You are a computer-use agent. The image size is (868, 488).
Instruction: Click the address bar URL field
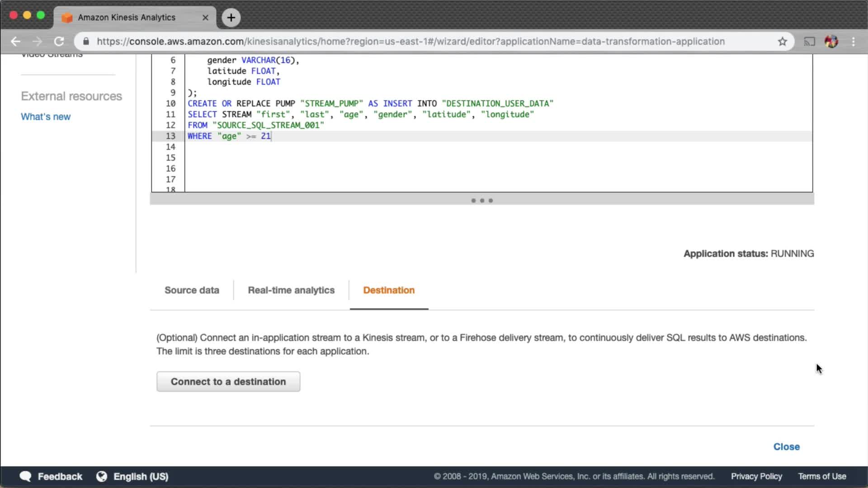coord(410,42)
